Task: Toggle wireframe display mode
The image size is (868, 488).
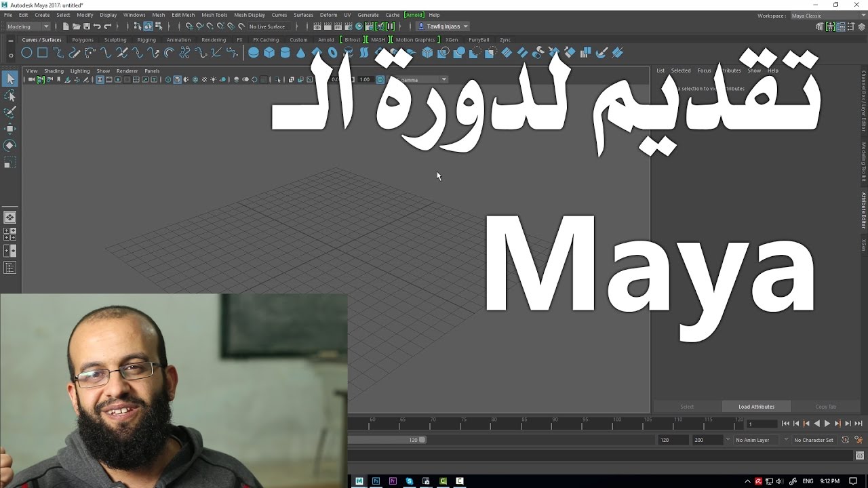Action: tap(168, 80)
